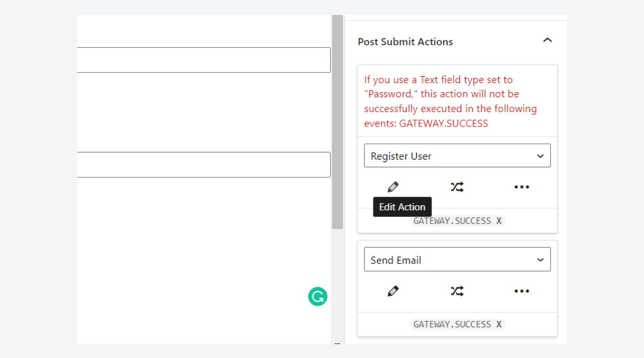Remove GATEWAY.SUCCESS event X under Send Email
Viewport: 644px width, 358px height.
click(499, 324)
